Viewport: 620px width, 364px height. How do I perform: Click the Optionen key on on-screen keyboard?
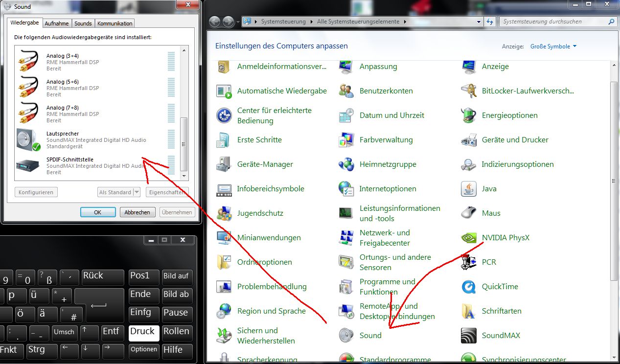144,350
